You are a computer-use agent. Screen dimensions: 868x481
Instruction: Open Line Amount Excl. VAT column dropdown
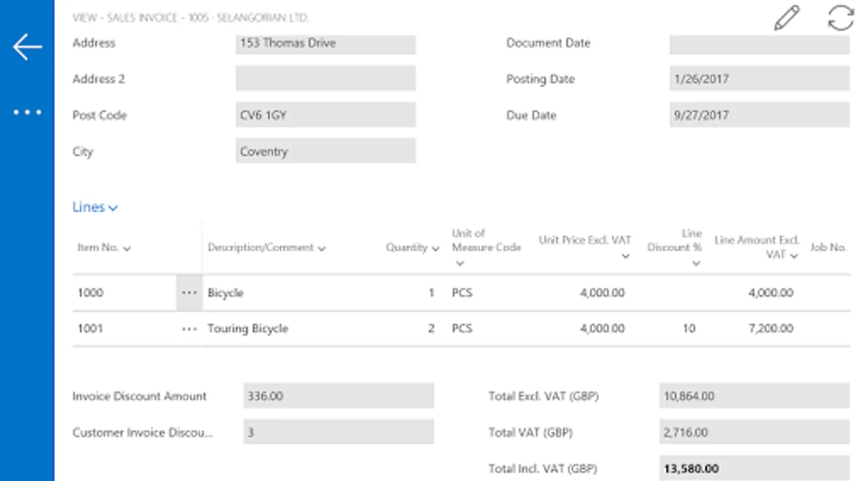(794, 255)
